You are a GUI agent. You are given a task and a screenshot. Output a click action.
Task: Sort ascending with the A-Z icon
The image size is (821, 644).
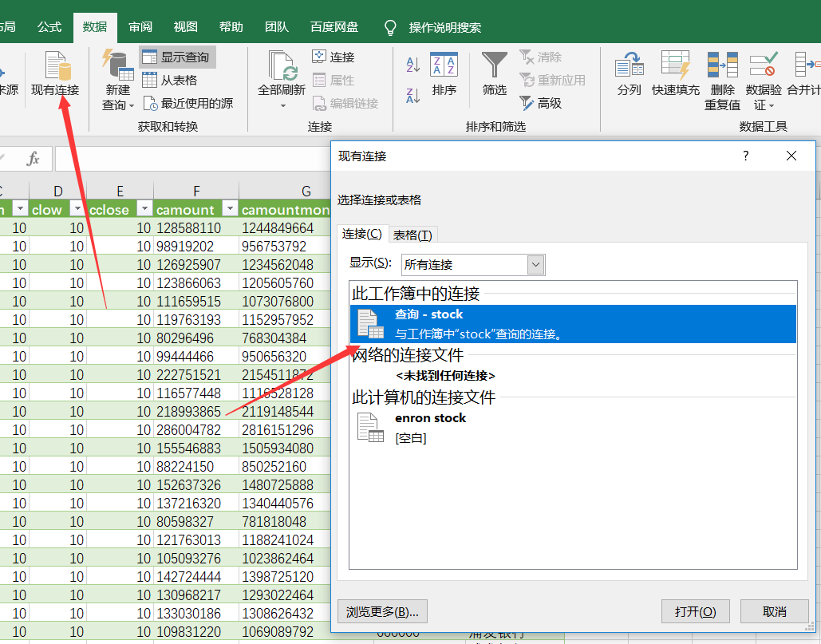click(x=413, y=65)
